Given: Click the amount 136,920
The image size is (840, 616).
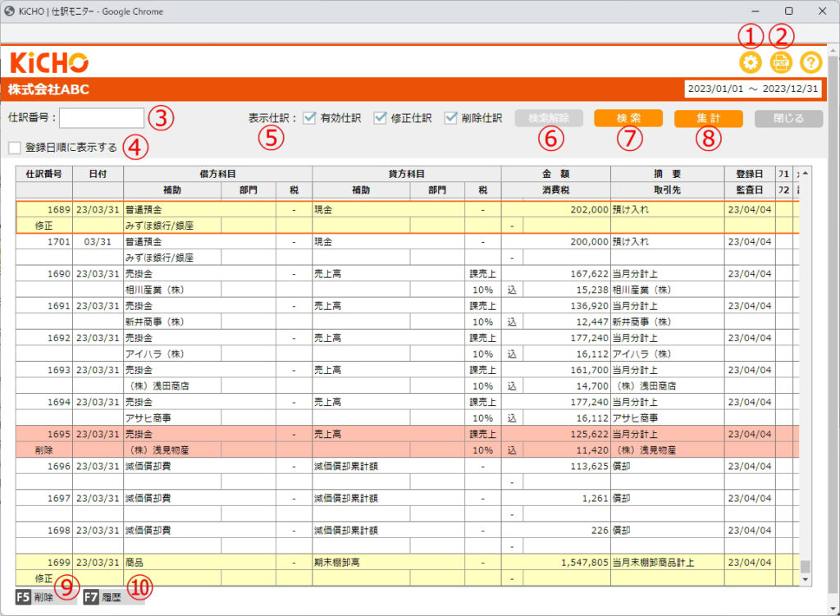Looking at the screenshot, I should [x=589, y=306].
